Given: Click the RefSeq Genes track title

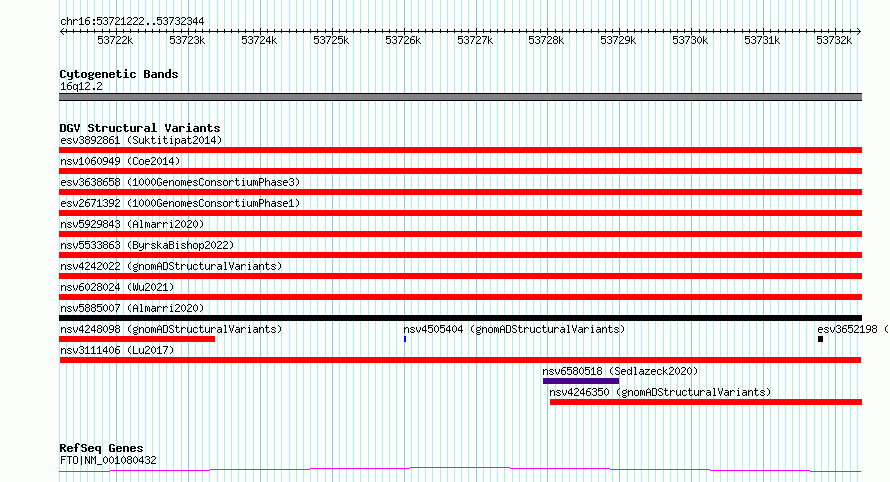Looking at the screenshot, I should pos(101,448).
